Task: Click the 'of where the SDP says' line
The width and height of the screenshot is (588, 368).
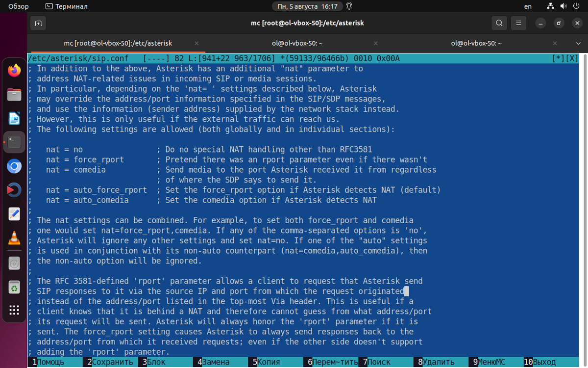Action: [237, 180]
